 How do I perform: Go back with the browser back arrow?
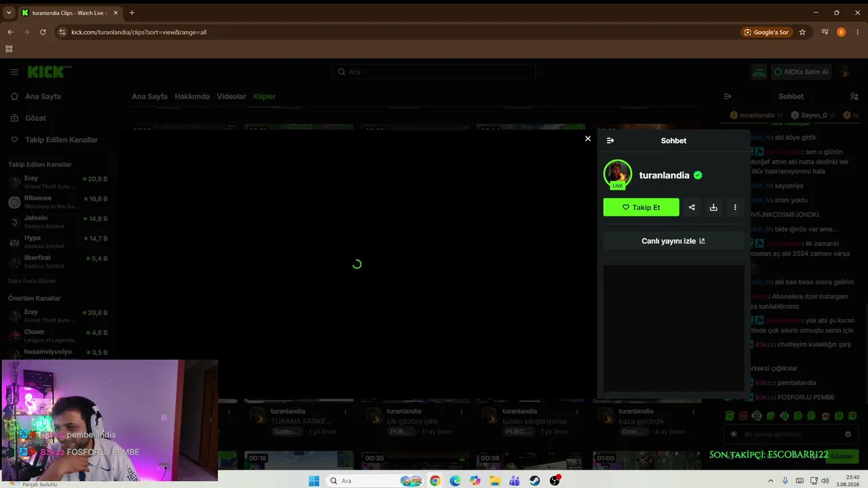pos(10,32)
